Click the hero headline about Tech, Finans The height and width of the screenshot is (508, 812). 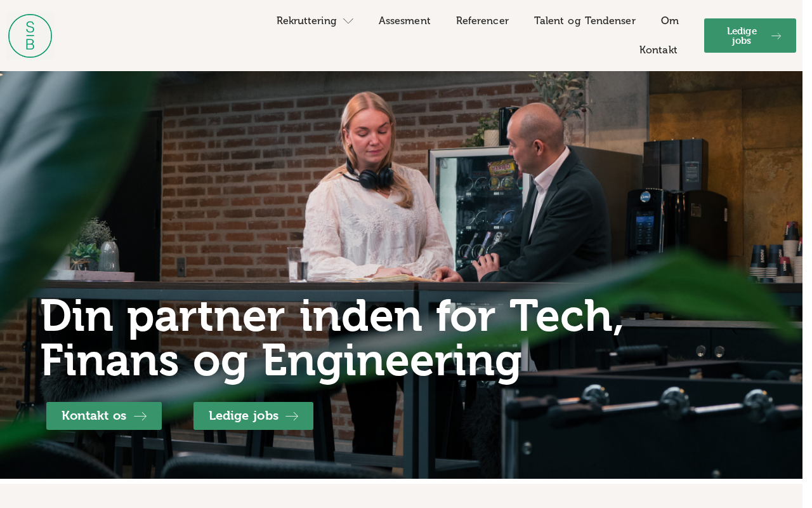[332, 338]
